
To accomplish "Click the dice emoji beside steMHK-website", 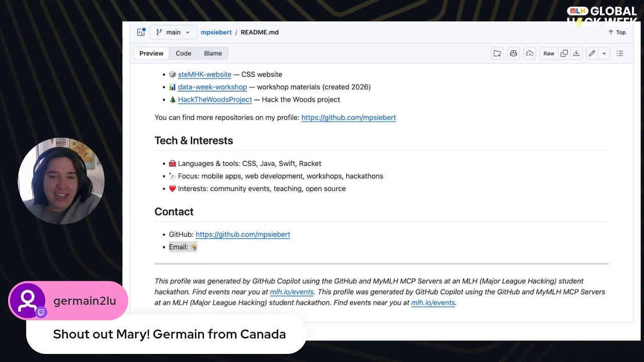I will tap(173, 74).
